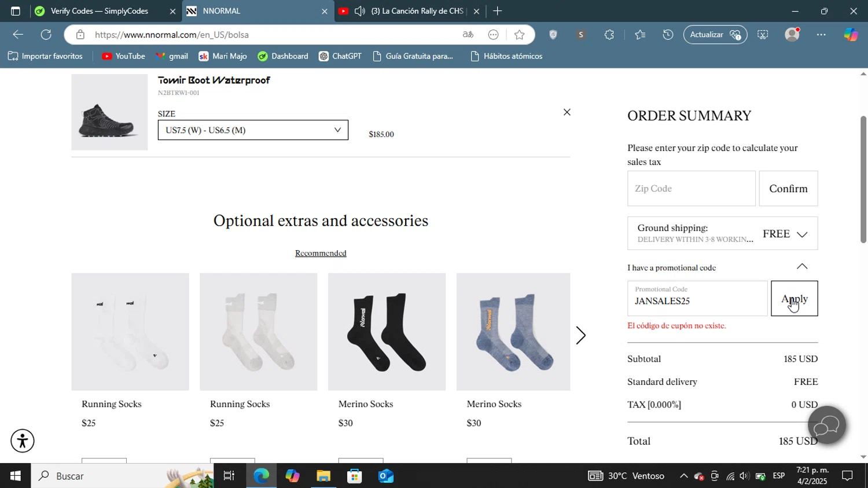Open the Settings and more ellipsis menu
The width and height of the screenshot is (868, 488).
(822, 35)
